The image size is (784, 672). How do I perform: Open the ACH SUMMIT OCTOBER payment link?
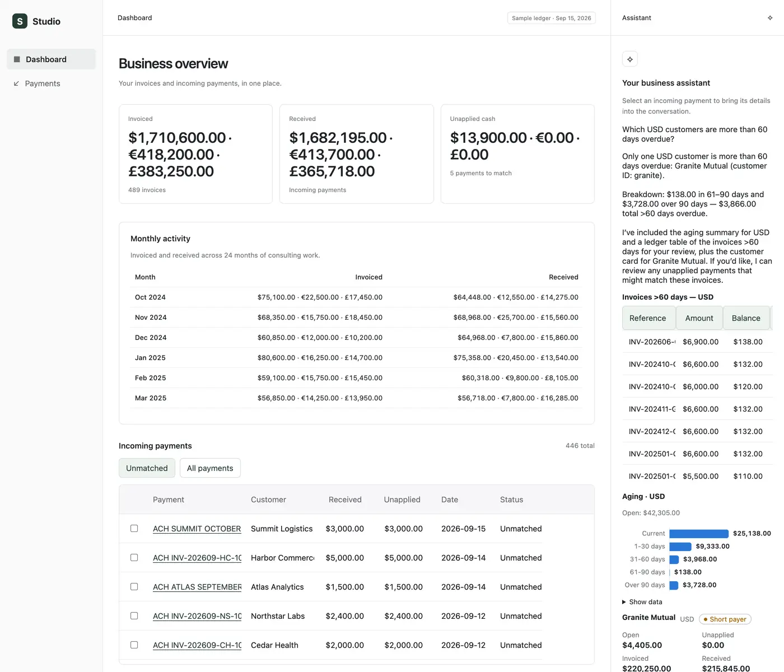coord(197,529)
